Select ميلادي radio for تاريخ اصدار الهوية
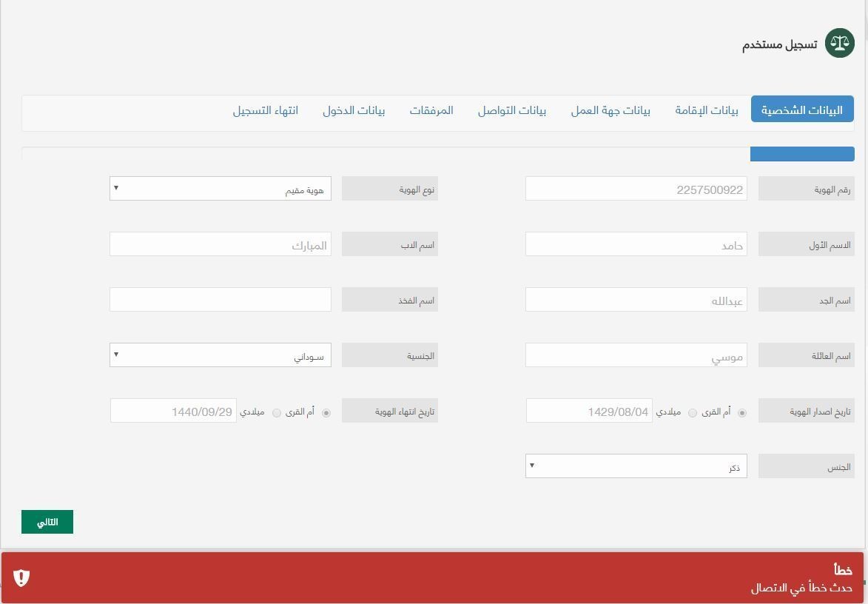The height and width of the screenshot is (604, 868). [693, 412]
